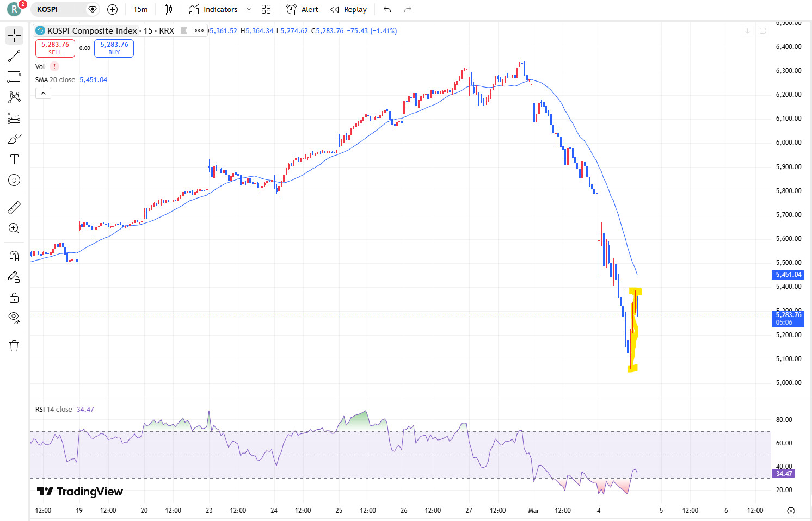This screenshot has width=812, height=521.
Task: Click the red SELL 5,283.76 button
Action: (x=55, y=48)
